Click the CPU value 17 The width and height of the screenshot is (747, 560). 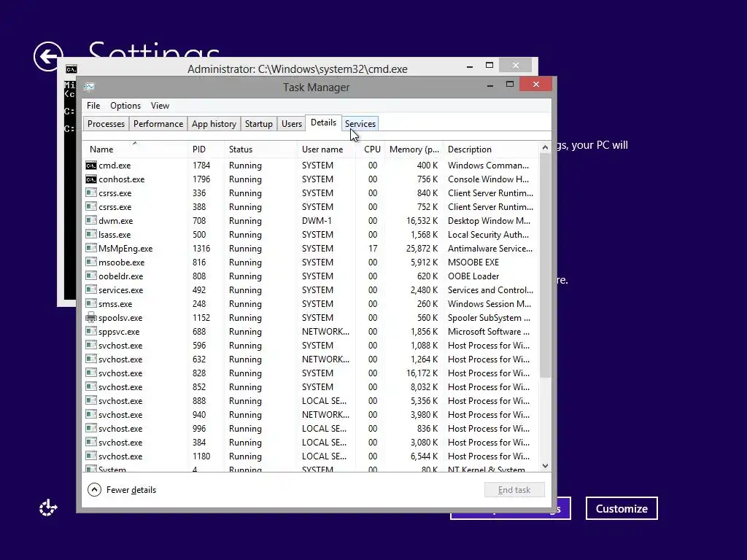point(373,249)
